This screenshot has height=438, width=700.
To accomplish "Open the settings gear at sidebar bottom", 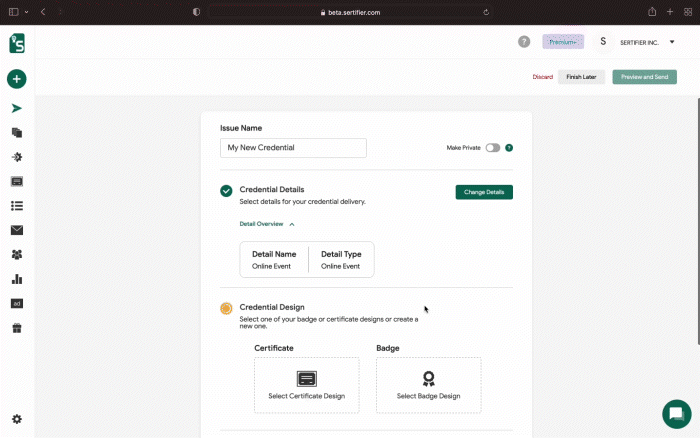I will (17, 419).
